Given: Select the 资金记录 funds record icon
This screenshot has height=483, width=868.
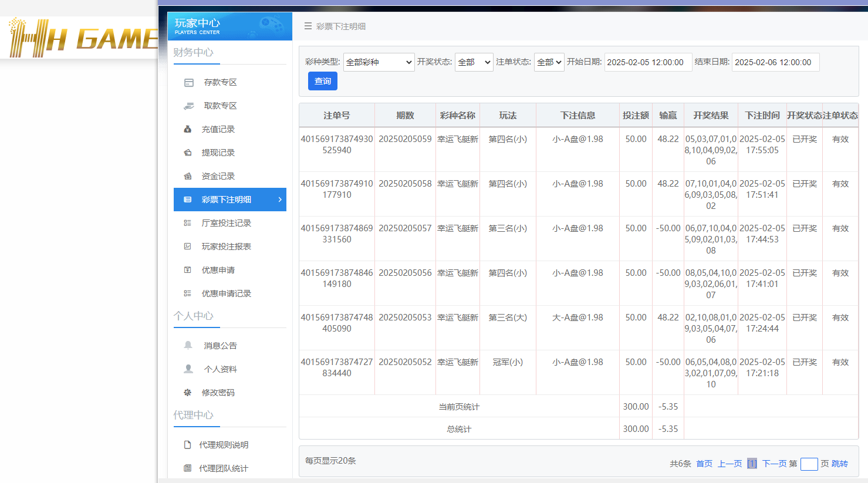Looking at the screenshot, I should tap(188, 176).
